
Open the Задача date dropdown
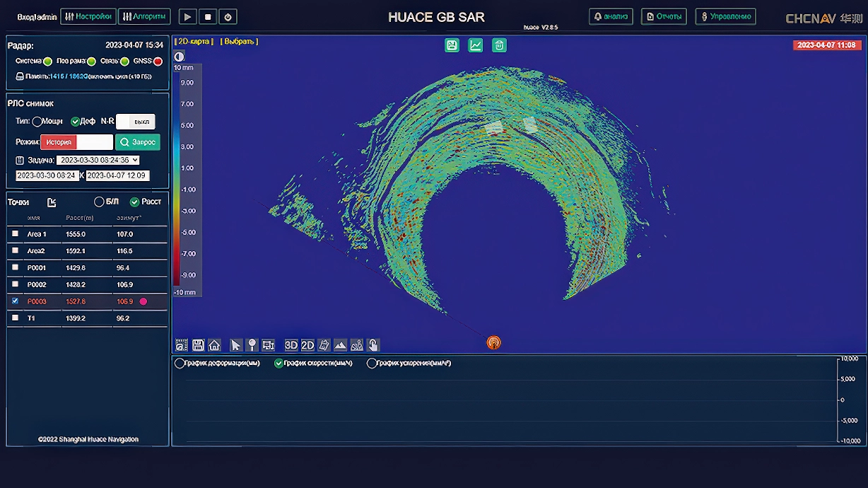coord(98,161)
